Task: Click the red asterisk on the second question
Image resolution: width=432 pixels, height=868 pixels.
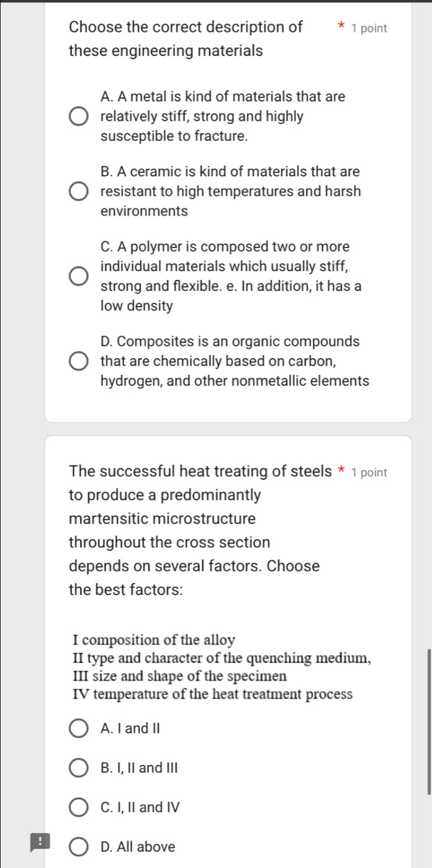Action: 340,471
